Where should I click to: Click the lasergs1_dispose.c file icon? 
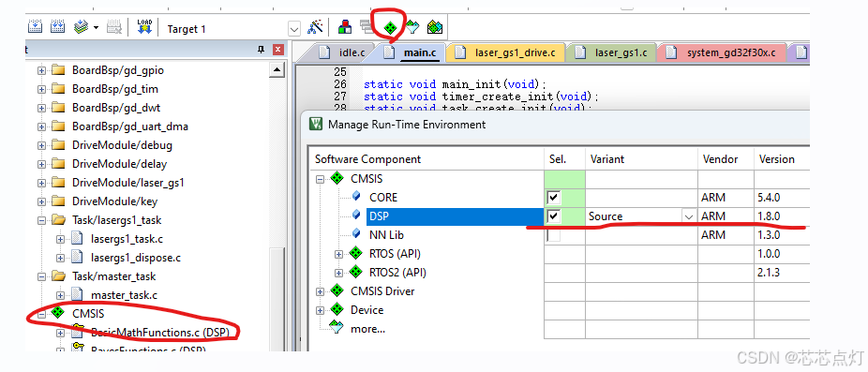pos(77,258)
